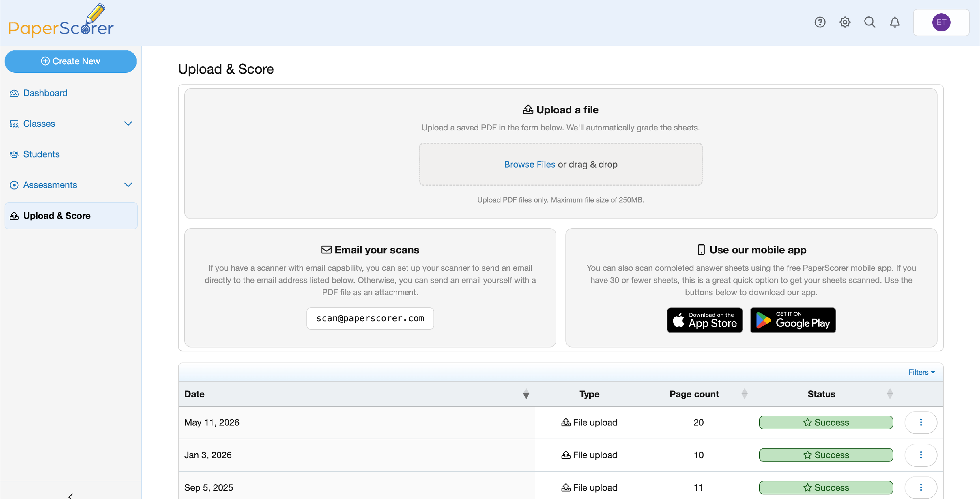Click the Upload & Score page heading

point(226,69)
